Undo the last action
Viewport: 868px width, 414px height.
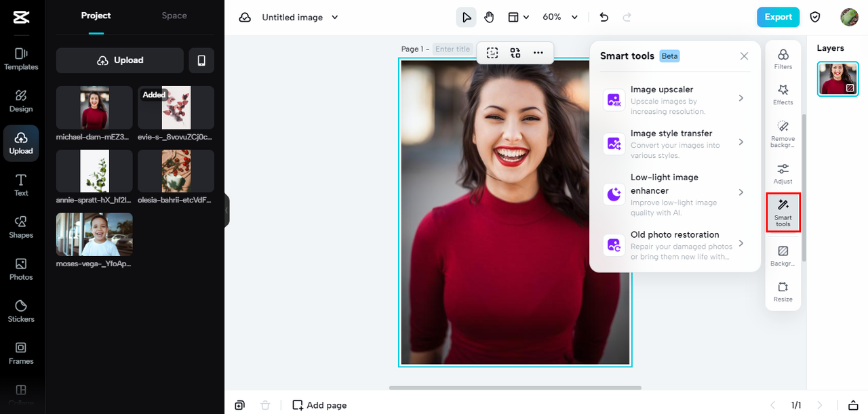tap(604, 17)
